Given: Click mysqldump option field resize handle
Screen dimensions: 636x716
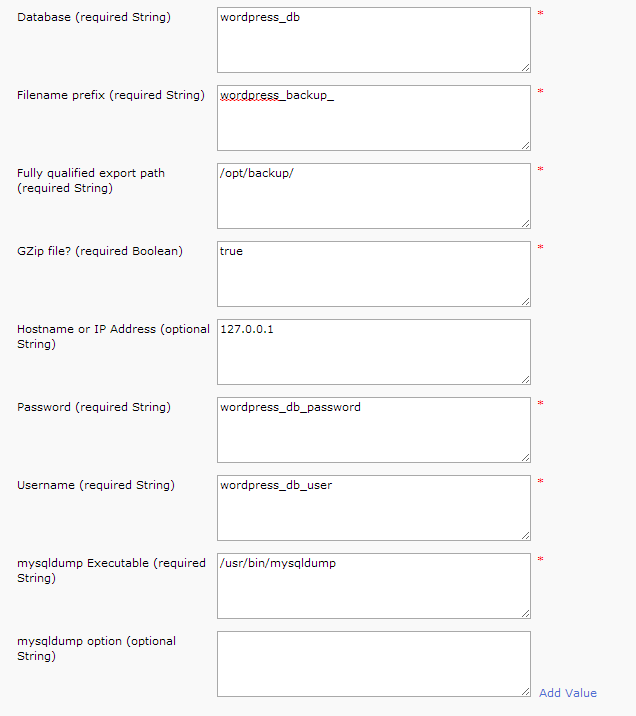Looking at the screenshot, I should pyautogui.click(x=525, y=691).
